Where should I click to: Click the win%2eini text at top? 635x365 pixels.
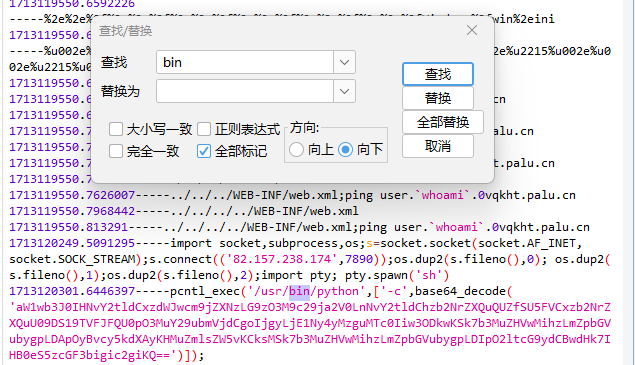pyautogui.click(x=524, y=19)
